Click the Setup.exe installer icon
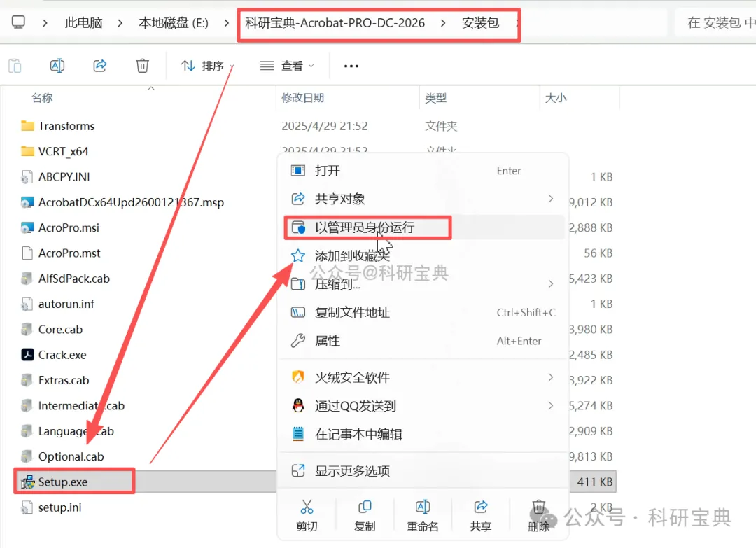 coord(27,482)
